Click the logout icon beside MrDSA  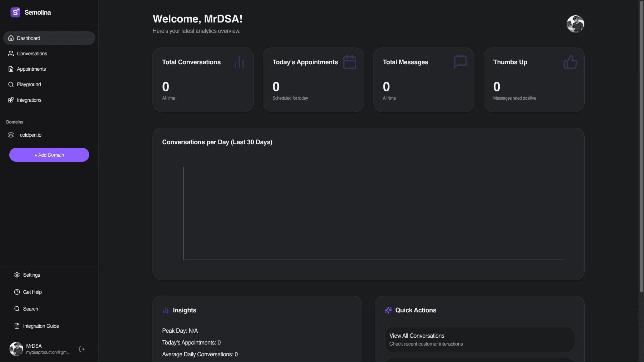(x=82, y=349)
